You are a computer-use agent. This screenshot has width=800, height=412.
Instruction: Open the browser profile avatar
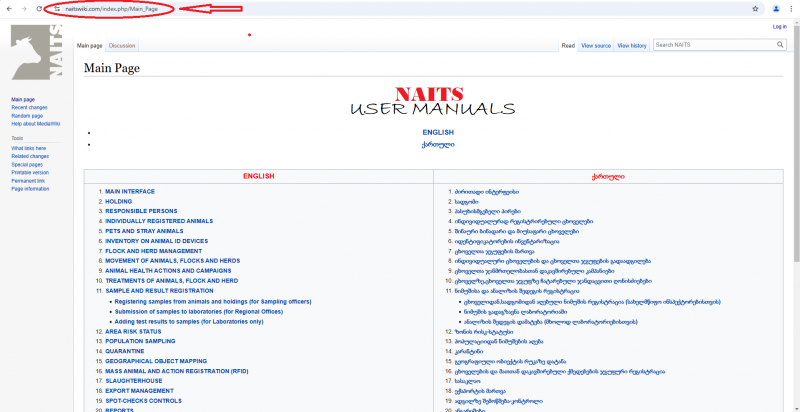(x=776, y=9)
